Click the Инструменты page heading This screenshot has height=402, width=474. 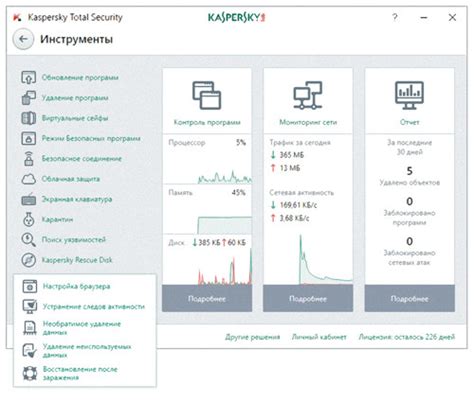(x=76, y=39)
